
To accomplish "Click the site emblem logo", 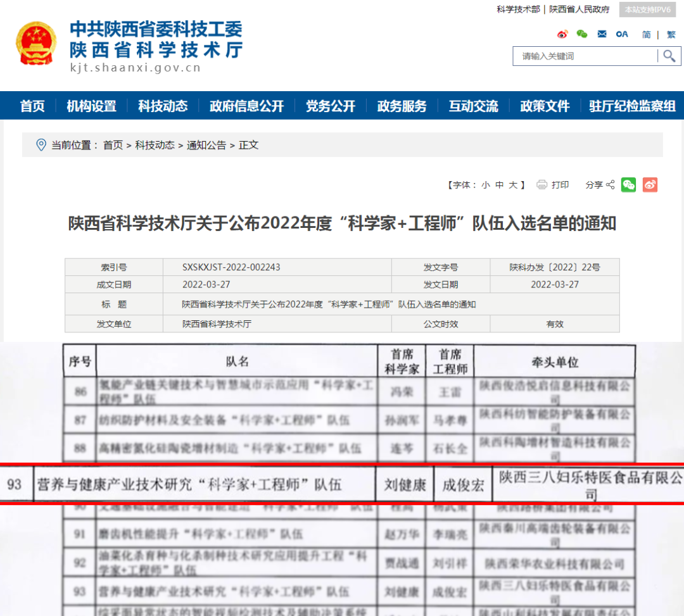I will tap(36, 44).
